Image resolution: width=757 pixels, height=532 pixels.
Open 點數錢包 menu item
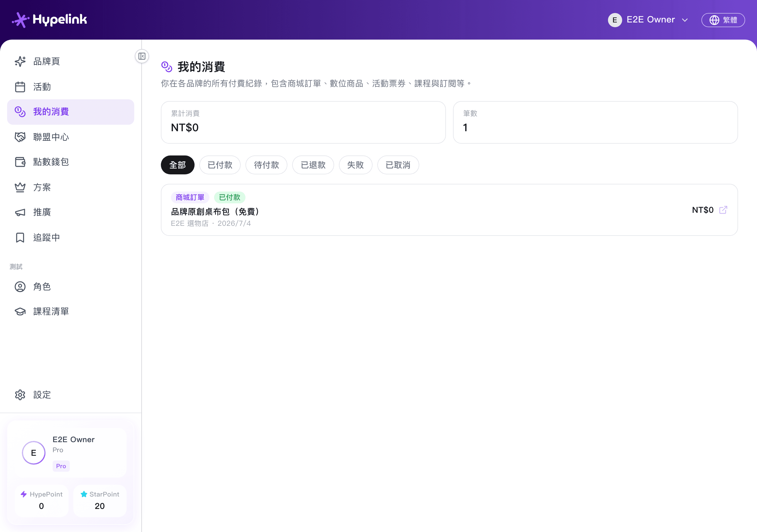71,162
